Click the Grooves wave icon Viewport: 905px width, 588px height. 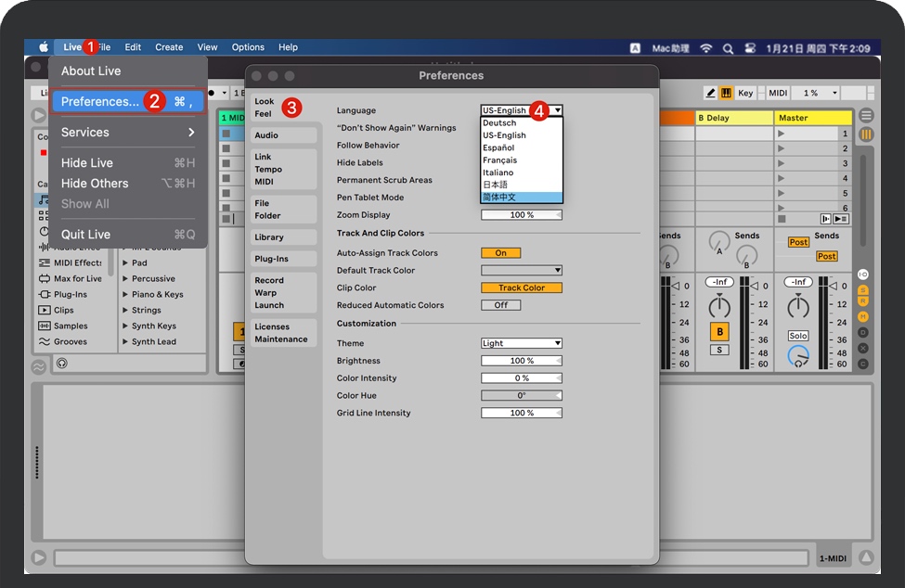[44, 341]
